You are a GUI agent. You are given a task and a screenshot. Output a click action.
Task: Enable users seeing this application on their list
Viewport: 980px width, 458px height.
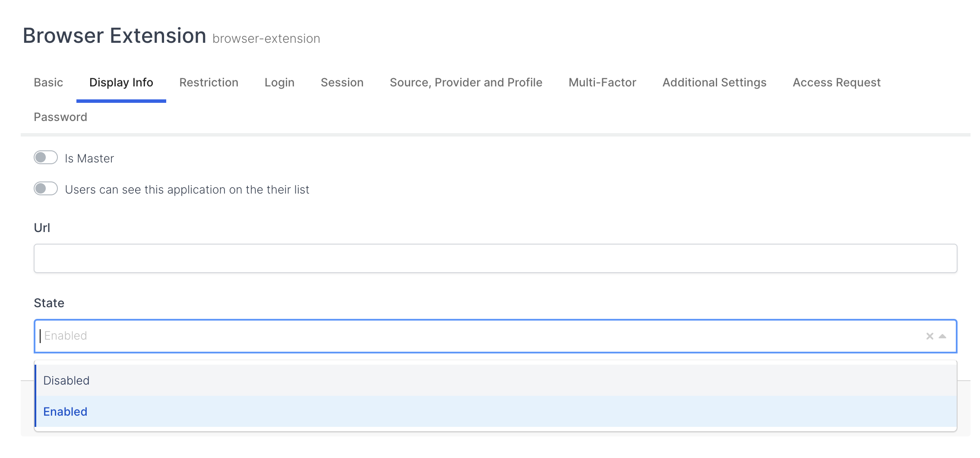[46, 189]
